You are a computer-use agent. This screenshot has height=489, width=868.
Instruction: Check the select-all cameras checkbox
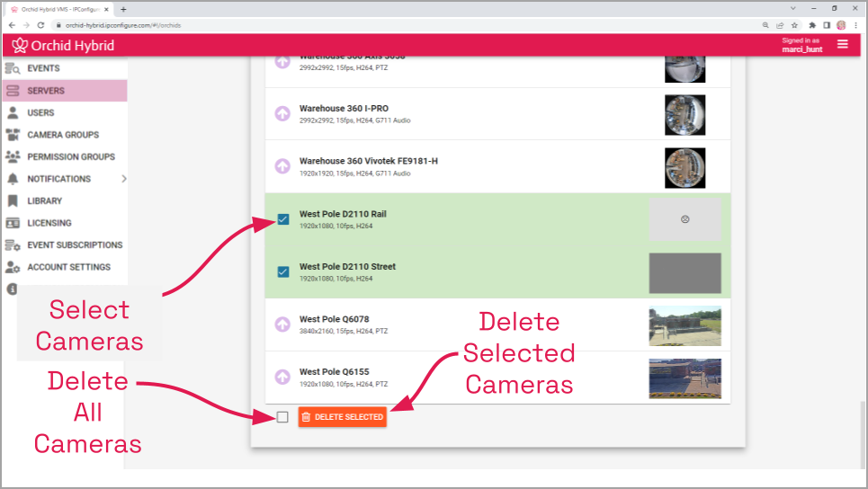tap(282, 417)
